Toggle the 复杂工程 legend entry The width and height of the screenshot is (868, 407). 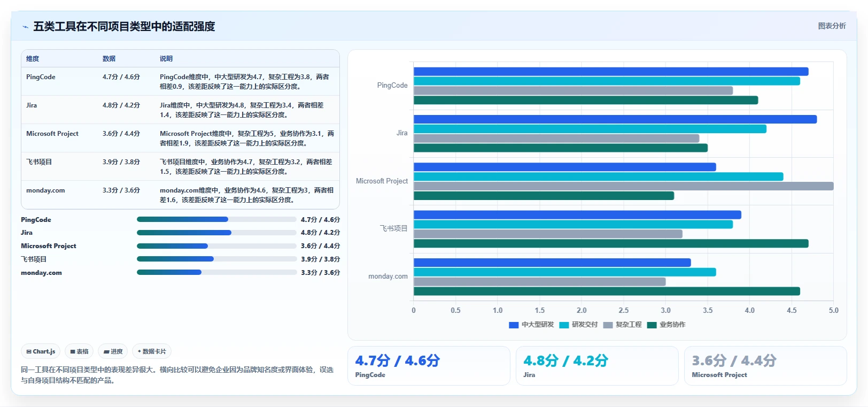[622, 325]
